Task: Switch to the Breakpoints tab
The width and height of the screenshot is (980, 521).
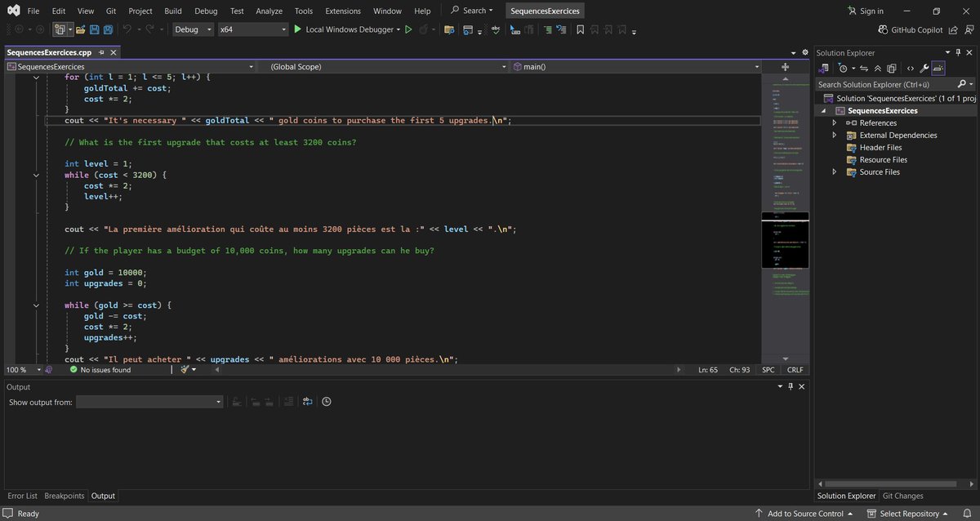Action: [x=65, y=496]
